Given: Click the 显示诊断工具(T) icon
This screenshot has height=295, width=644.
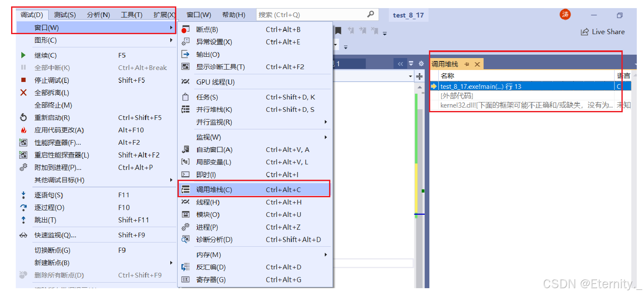Looking at the screenshot, I should pyautogui.click(x=185, y=67).
